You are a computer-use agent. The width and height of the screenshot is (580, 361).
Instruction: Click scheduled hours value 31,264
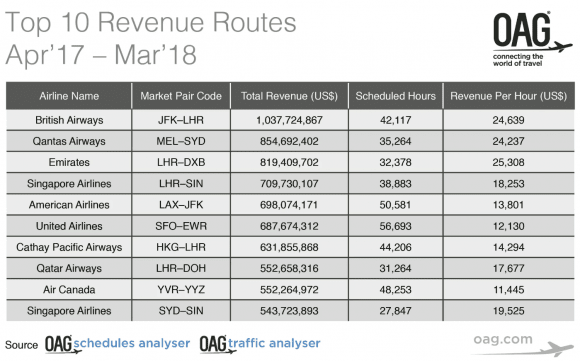pyautogui.click(x=395, y=269)
